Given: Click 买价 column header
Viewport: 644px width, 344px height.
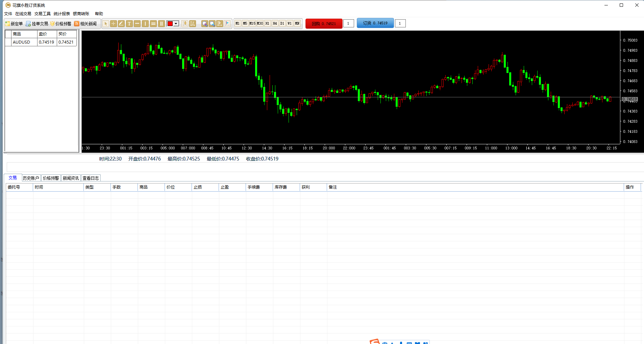Looking at the screenshot, I should [67, 34].
